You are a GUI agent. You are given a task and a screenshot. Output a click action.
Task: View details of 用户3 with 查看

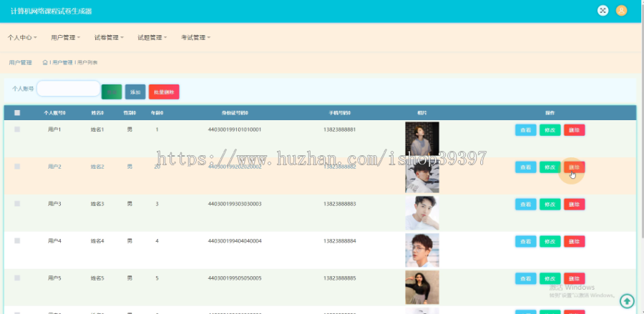pyautogui.click(x=526, y=205)
